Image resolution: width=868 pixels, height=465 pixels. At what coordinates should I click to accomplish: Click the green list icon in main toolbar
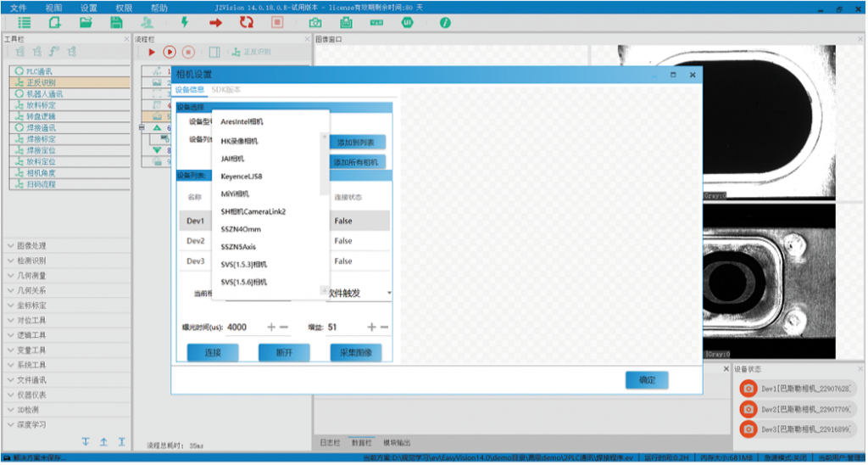click(x=24, y=22)
